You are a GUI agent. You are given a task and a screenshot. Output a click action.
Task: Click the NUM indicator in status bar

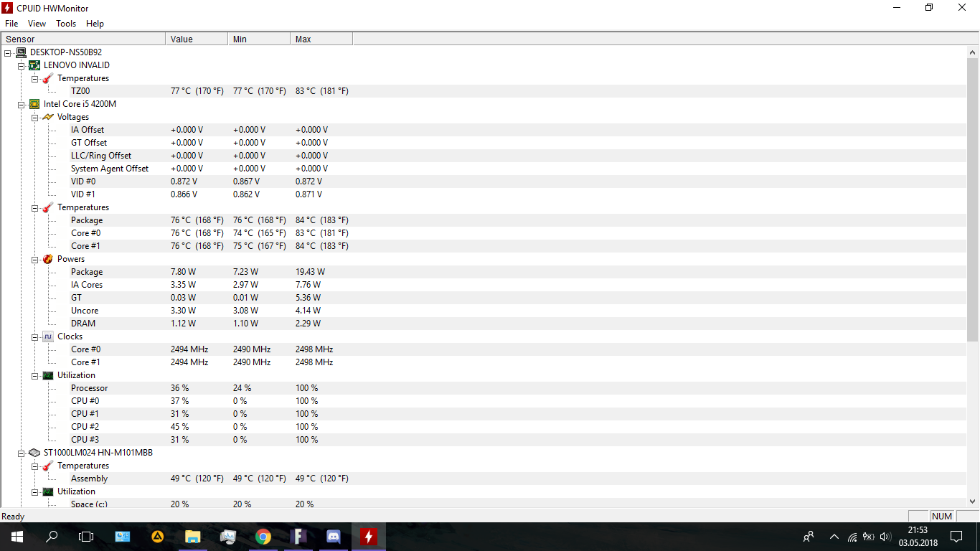[x=942, y=516]
